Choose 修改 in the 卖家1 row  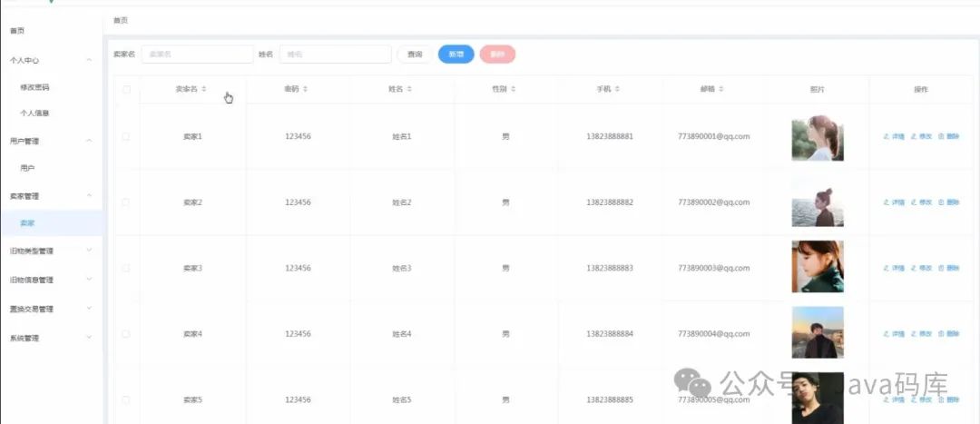(921, 136)
